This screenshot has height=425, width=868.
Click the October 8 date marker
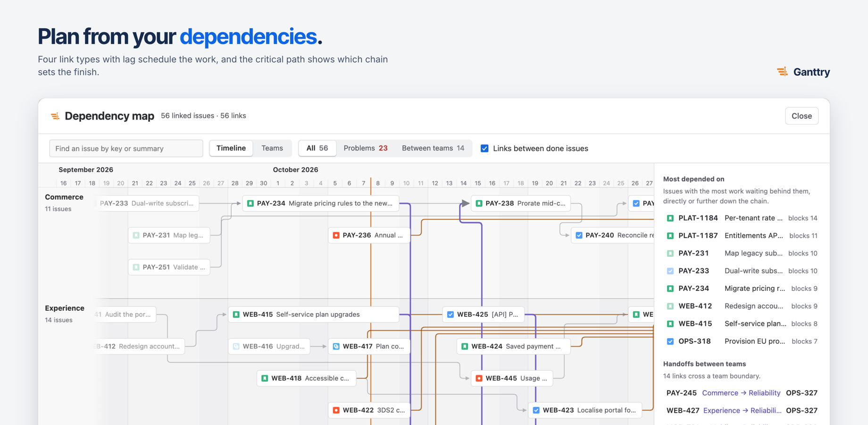pos(378,183)
